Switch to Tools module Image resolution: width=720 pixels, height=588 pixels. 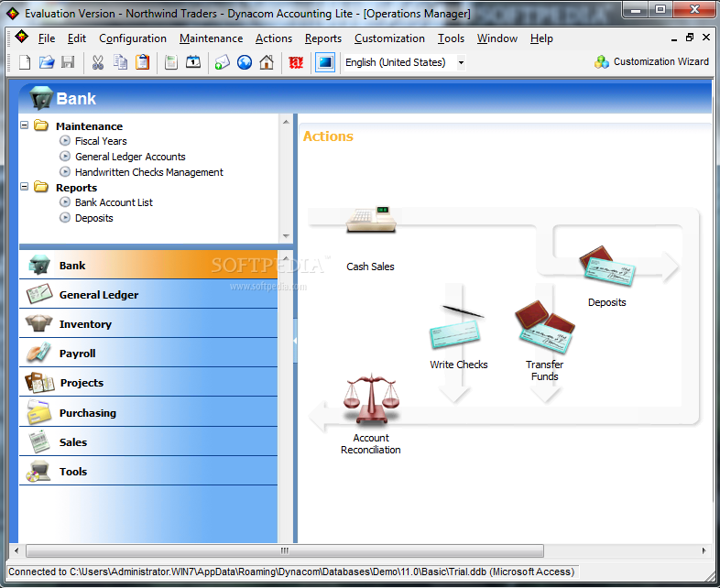pos(148,471)
